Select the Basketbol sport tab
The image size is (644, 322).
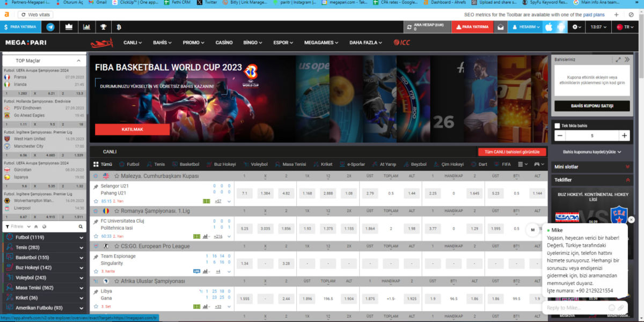coord(185,164)
